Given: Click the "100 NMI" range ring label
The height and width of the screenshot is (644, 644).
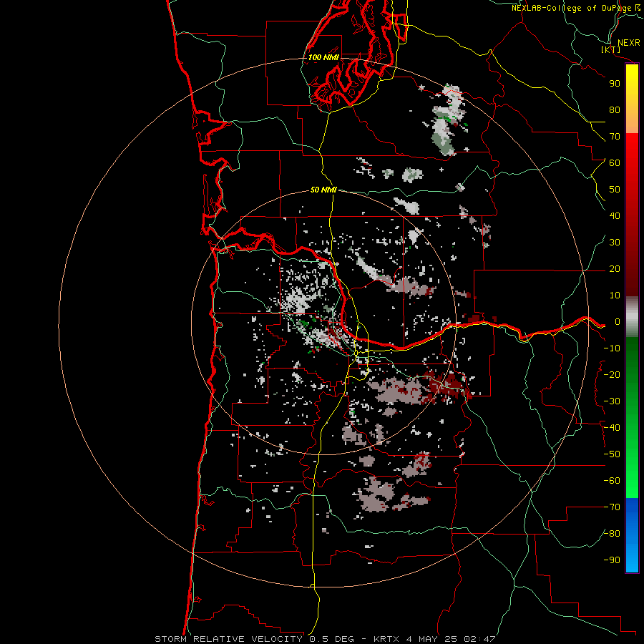Looking at the screenshot, I should (323, 57).
